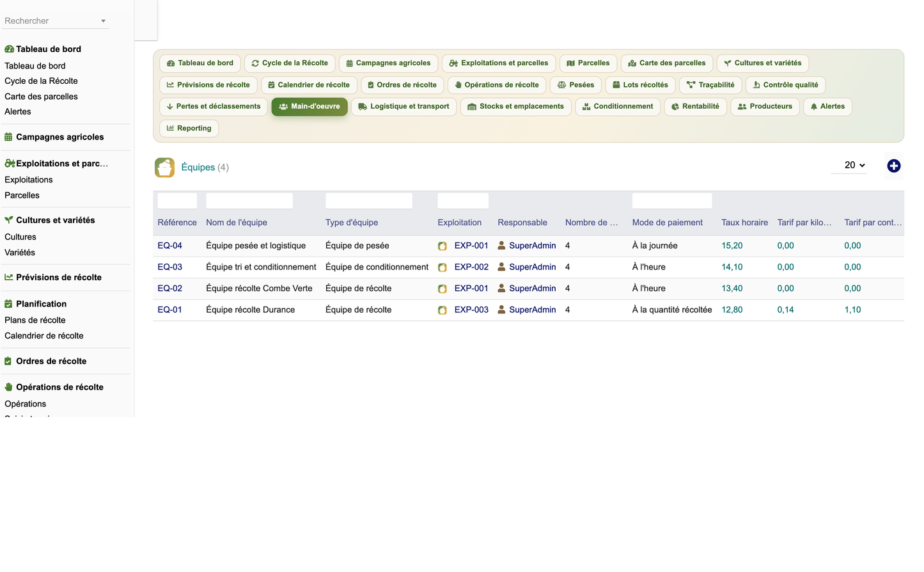Click exploitation icon in EQ-01 row

tap(442, 310)
